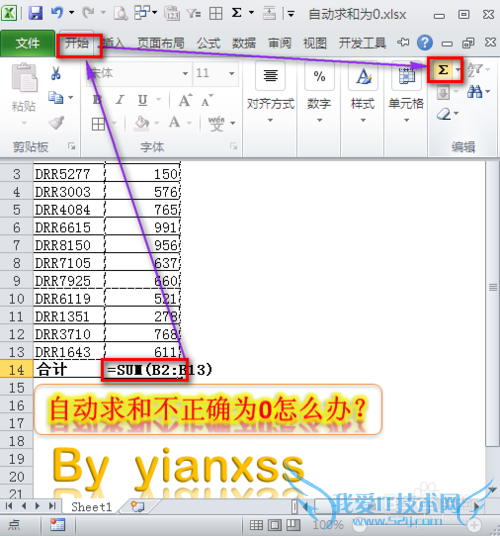Click the Cut scissors icon

pos(56,73)
